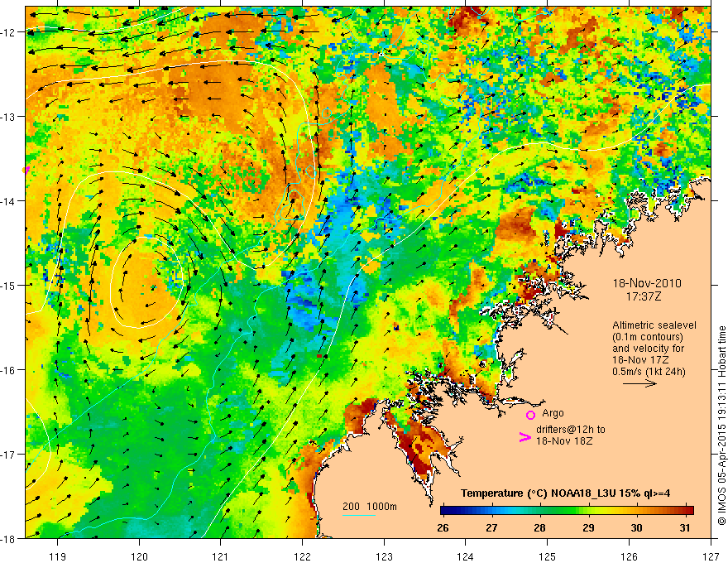Click the -12 latitude axis label

pyautogui.click(x=9, y=32)
